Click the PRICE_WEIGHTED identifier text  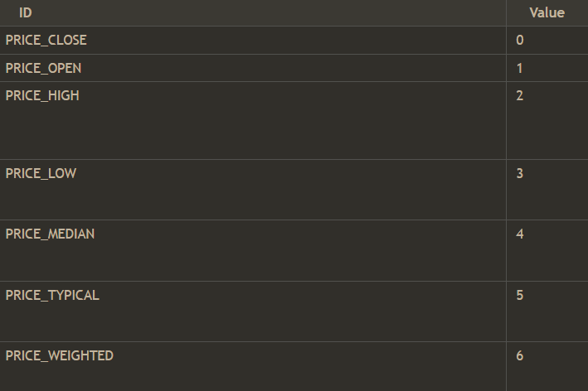tap(59, 355)
